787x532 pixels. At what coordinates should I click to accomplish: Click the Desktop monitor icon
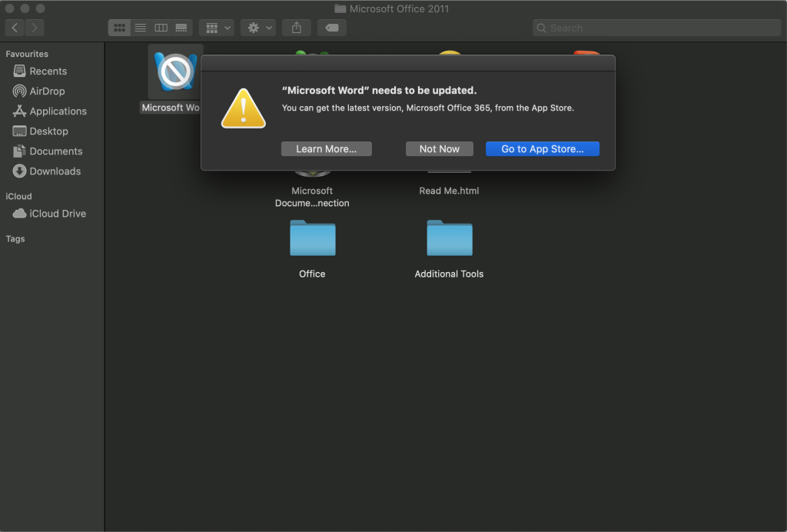[x=19, y=131]
